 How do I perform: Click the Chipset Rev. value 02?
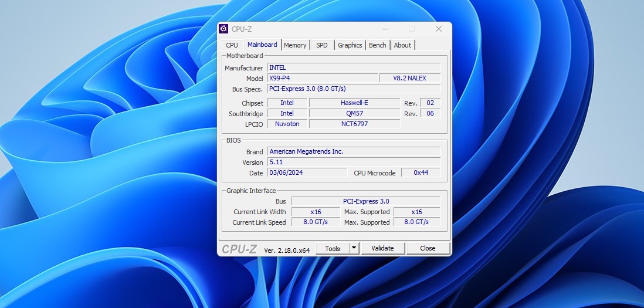click(431, 103)
